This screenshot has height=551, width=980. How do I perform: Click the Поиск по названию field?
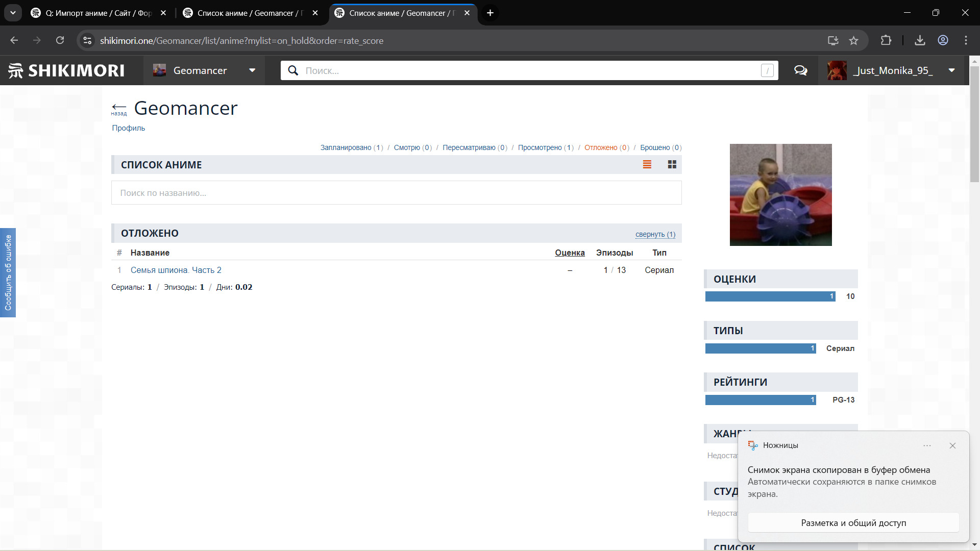coord(396,193)
